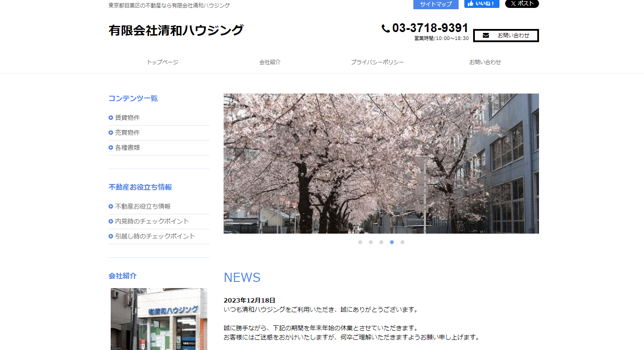Screen dimensions: 644x350
Task: Select the fourth carousel slide dot
Action: [391, 242]
